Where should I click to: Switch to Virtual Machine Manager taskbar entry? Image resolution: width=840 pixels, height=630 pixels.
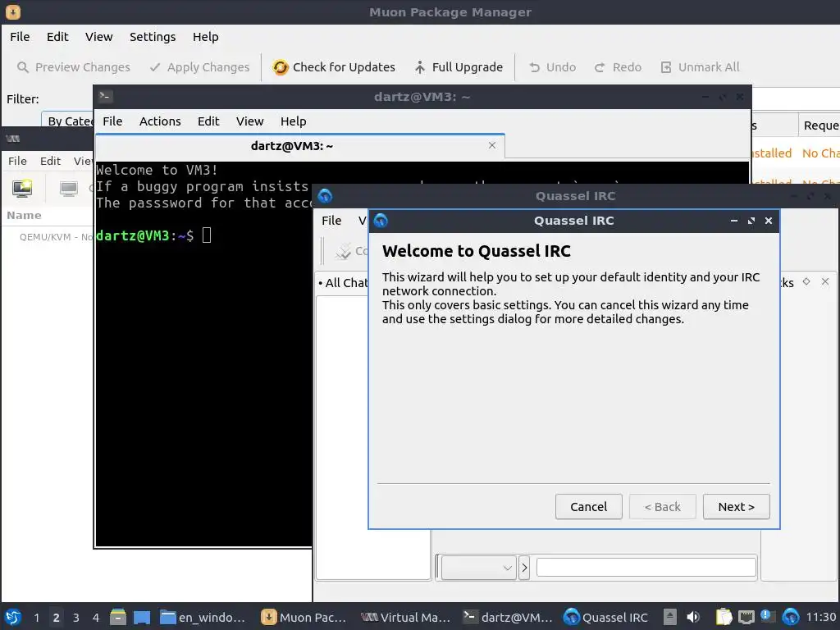(x=405, y=617)
